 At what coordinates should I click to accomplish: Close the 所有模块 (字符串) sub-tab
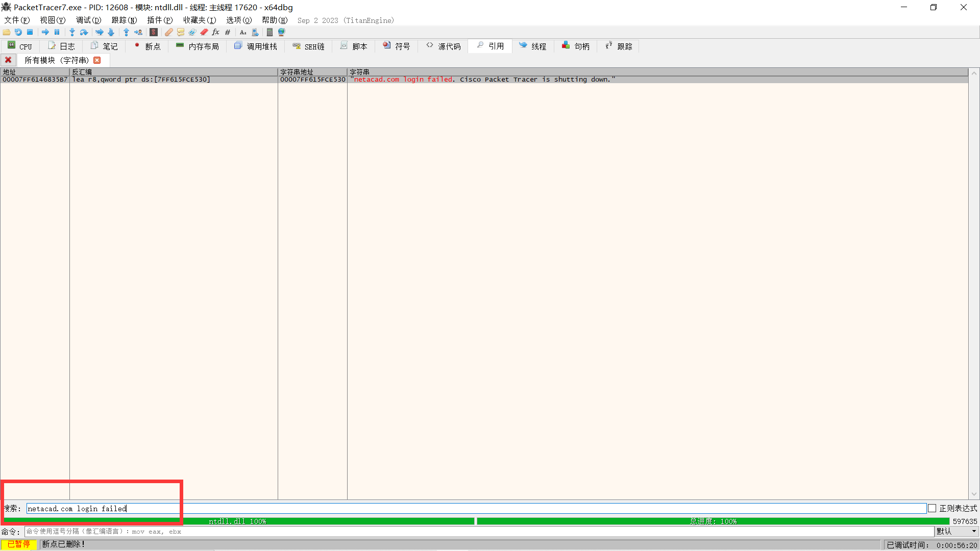[97, 60]
